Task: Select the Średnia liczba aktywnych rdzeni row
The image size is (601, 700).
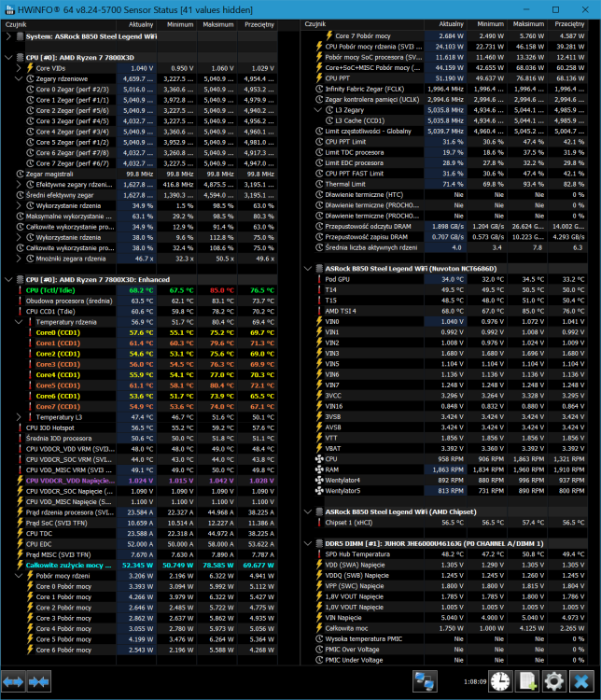Action: point(445,247)
